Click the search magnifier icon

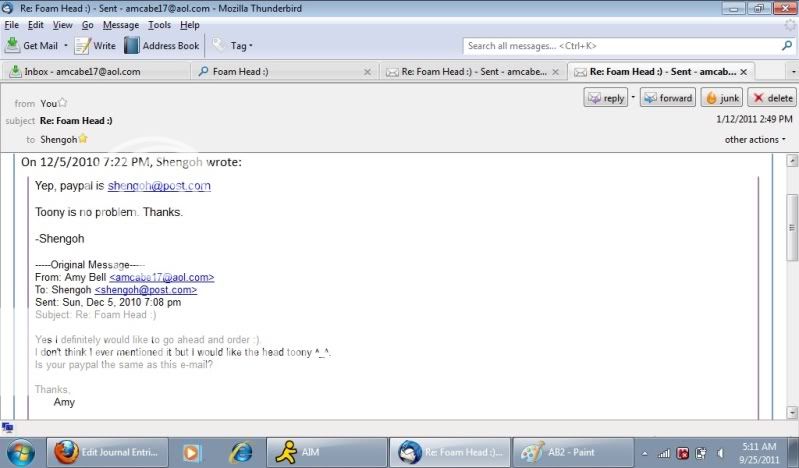(x=786, y=46)
